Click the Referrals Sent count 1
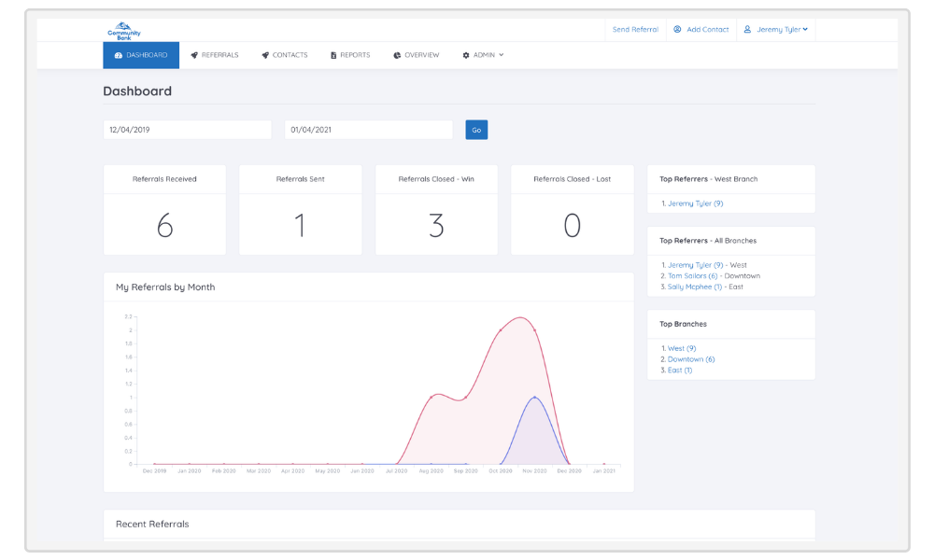Viewport: 934px width, 560px height. coord(300,226)
